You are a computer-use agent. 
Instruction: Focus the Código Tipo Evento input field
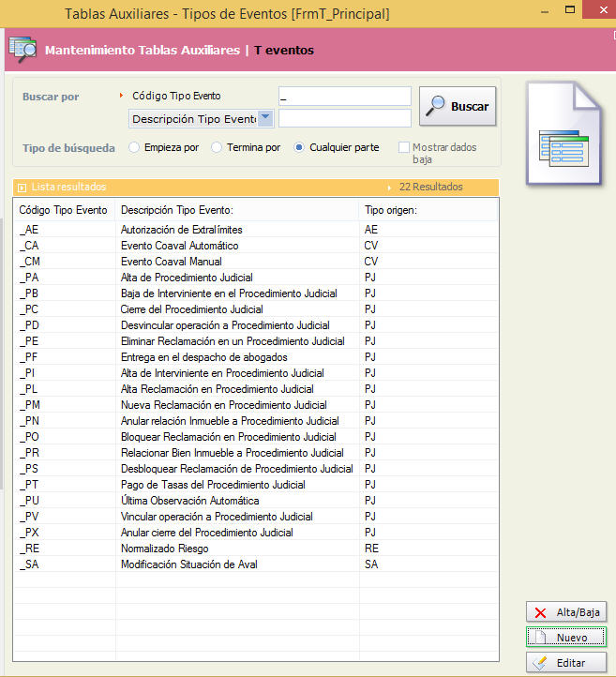click(x=344, y=97)
